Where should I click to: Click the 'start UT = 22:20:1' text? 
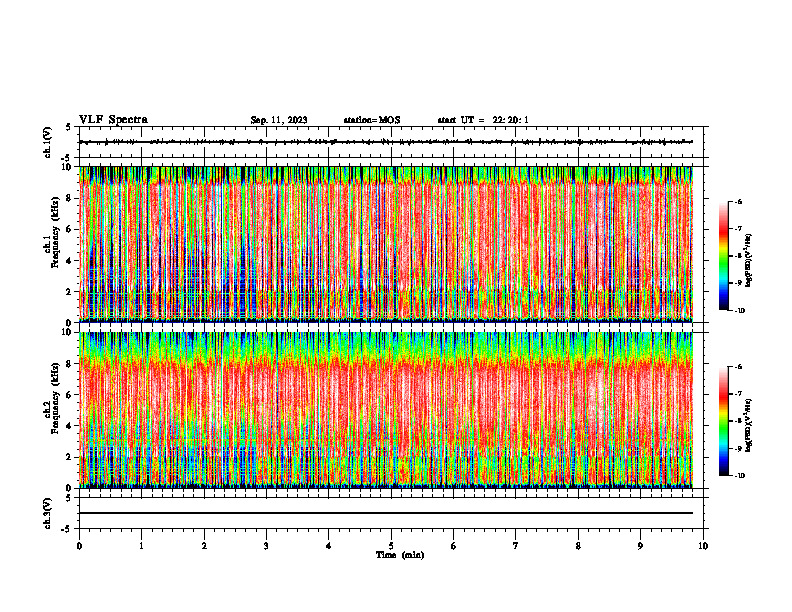click(483, 120)
